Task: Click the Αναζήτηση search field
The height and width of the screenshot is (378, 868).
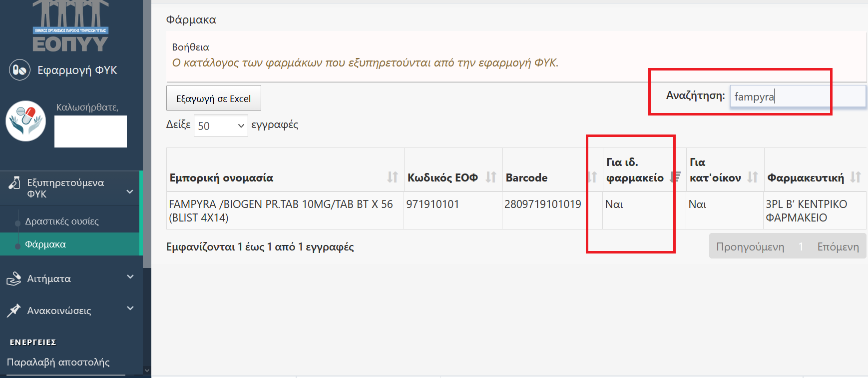Action: (x=797, y=96)
